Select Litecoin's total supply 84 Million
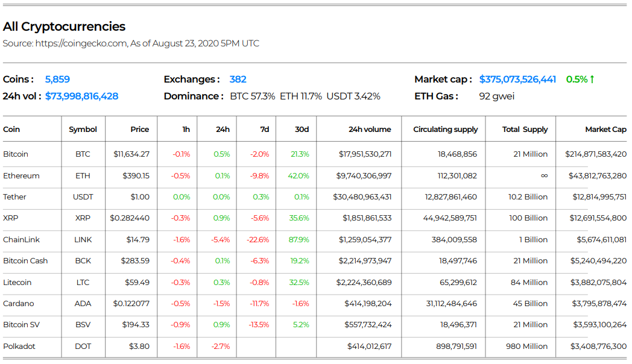 [529, 282]
